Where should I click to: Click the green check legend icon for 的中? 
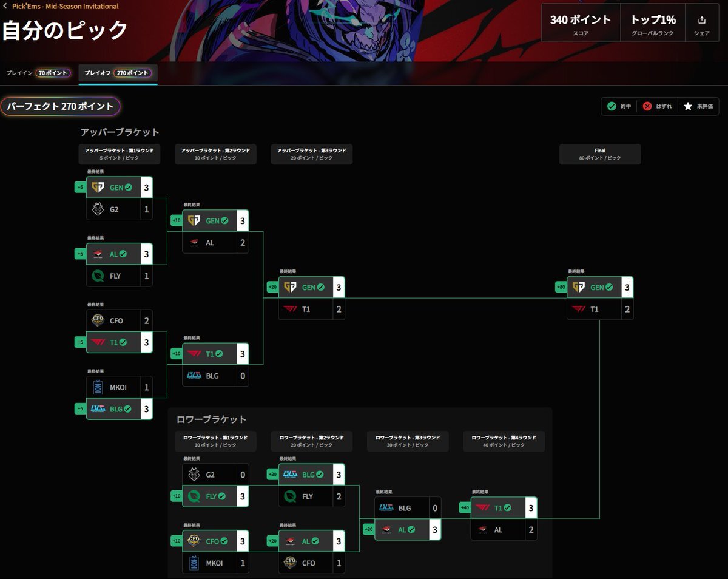coord(612,106)
